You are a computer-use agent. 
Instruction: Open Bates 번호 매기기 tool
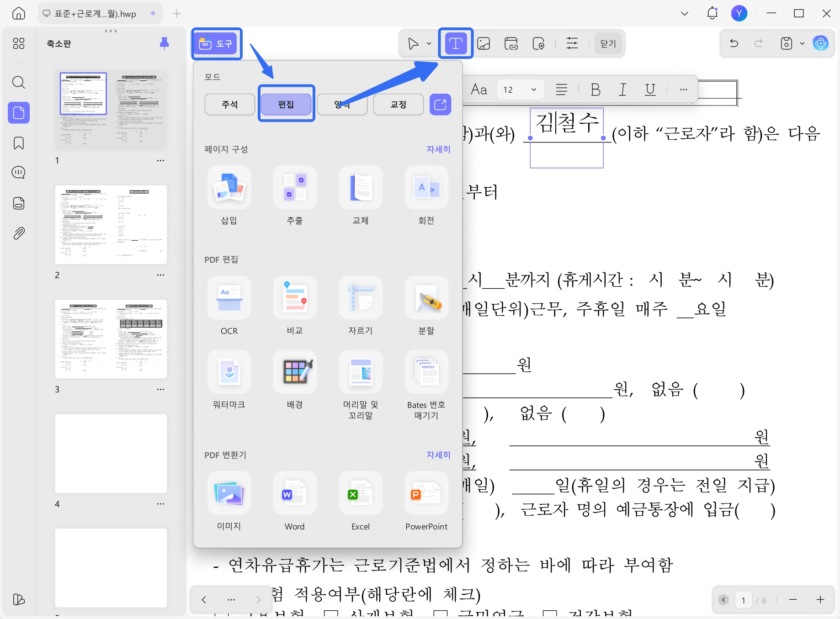pos(426,385)
